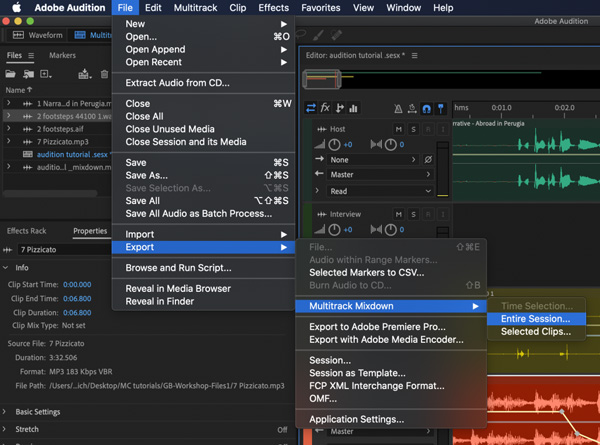Image resolution: width=600 pixels, height=445 pixels.
Task: Click the New File icon in Files panel
Action: point(46,74)
